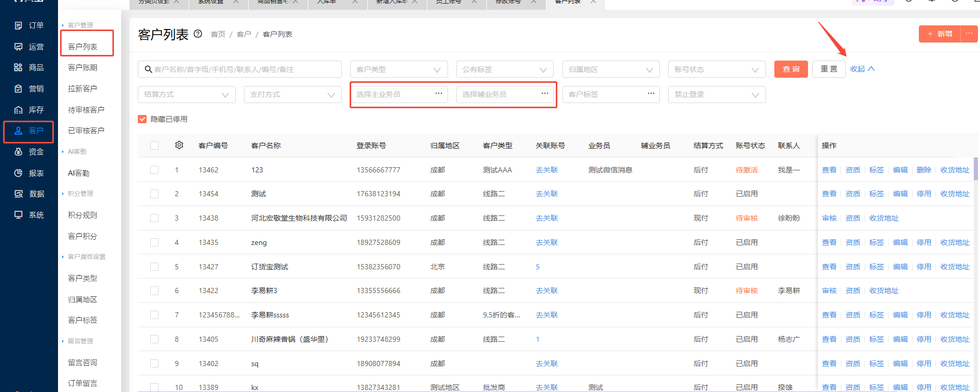This screenshot has width=980, height=392.
Task: Open the 报表 sidebar module
Action: [29, 173]
